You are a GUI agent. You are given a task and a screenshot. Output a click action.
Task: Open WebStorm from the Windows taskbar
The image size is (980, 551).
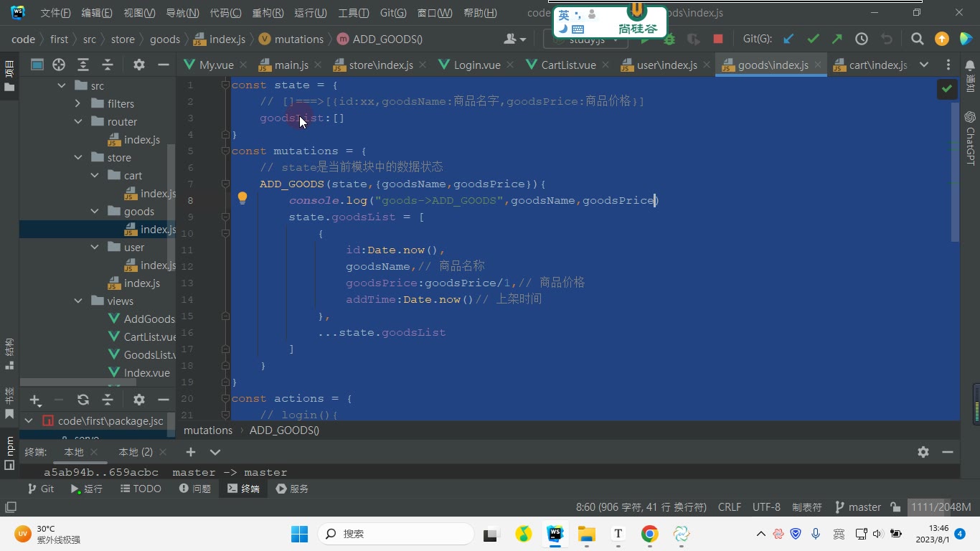pos(555,534)
